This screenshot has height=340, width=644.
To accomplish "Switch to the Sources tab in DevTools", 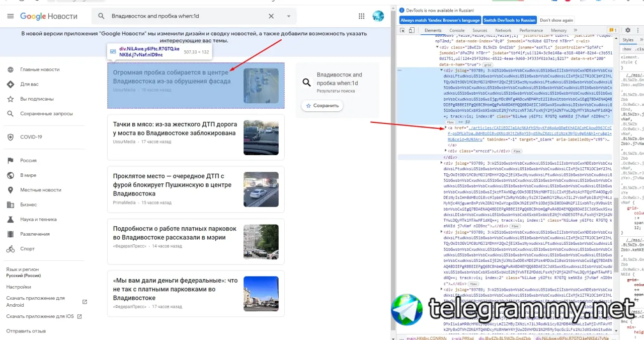I will click(480, 30).
